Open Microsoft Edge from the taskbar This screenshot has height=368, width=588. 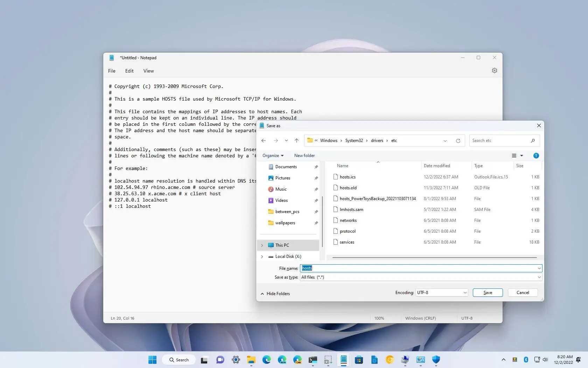[x=266, y=360]
